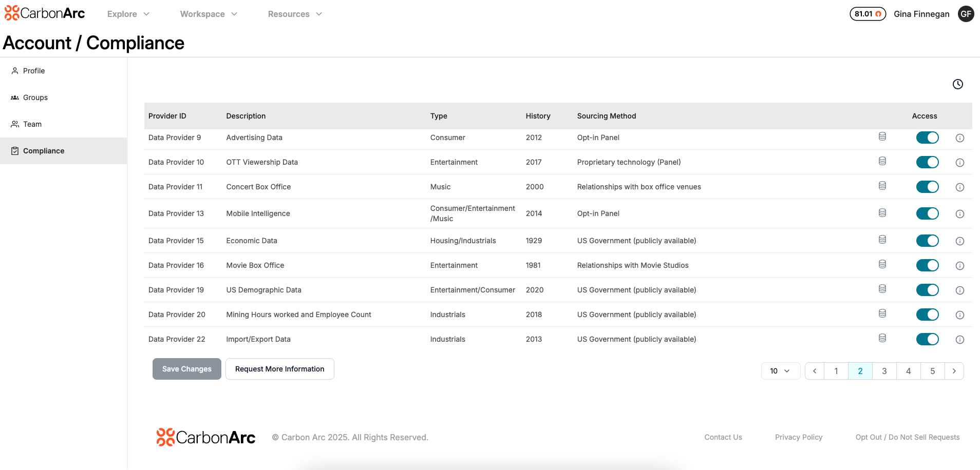Screen dimensions: 980x470
Task: Open the history clock icon above the table
Action: 957,84
